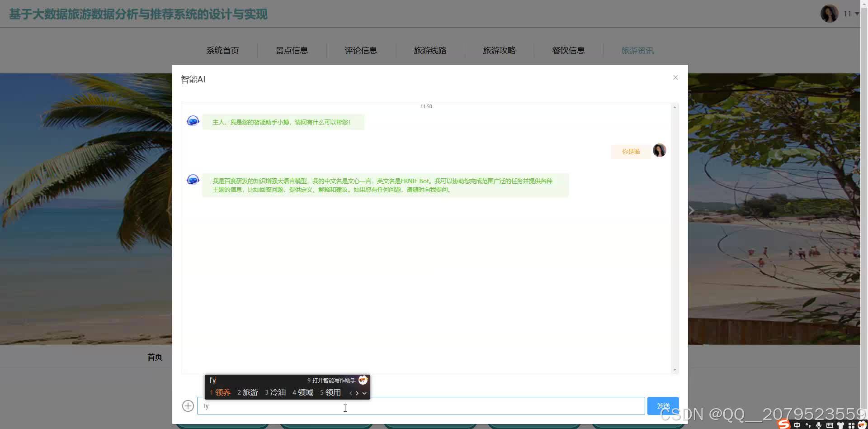Click the greeting message from 智能助手

pos(283,122)
